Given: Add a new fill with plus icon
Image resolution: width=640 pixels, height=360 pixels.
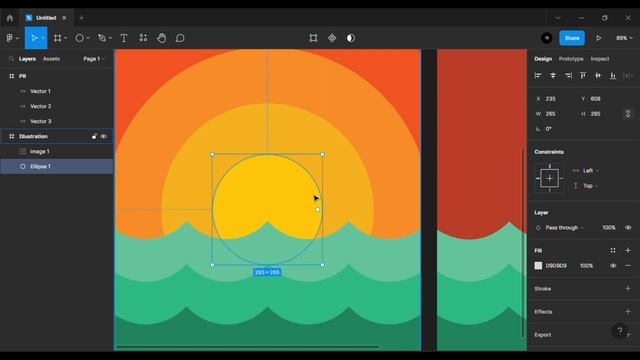Looking at the screenshot, I should pyautogui.click(x=628, y=251).
